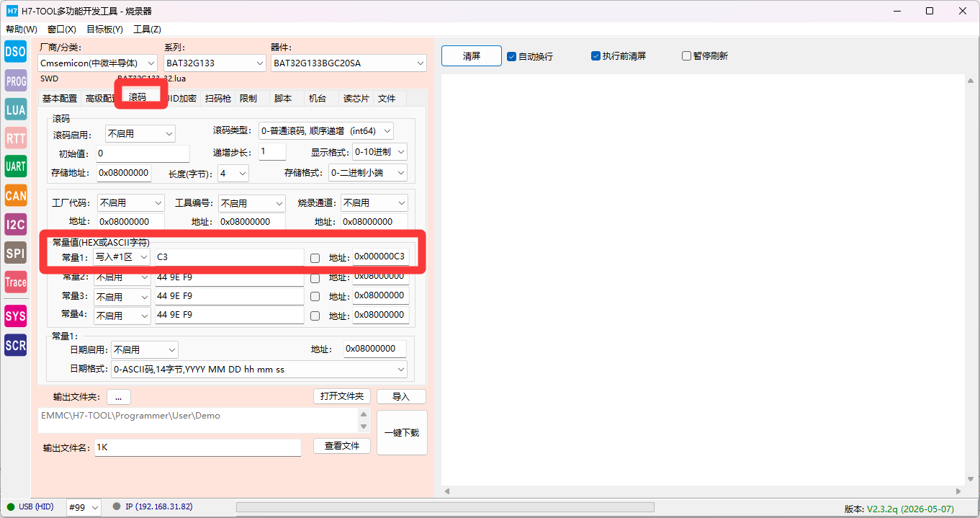The image size is (980, 518).
Task: Open the 显示格式 dropdown
Action: pos(379,153)
